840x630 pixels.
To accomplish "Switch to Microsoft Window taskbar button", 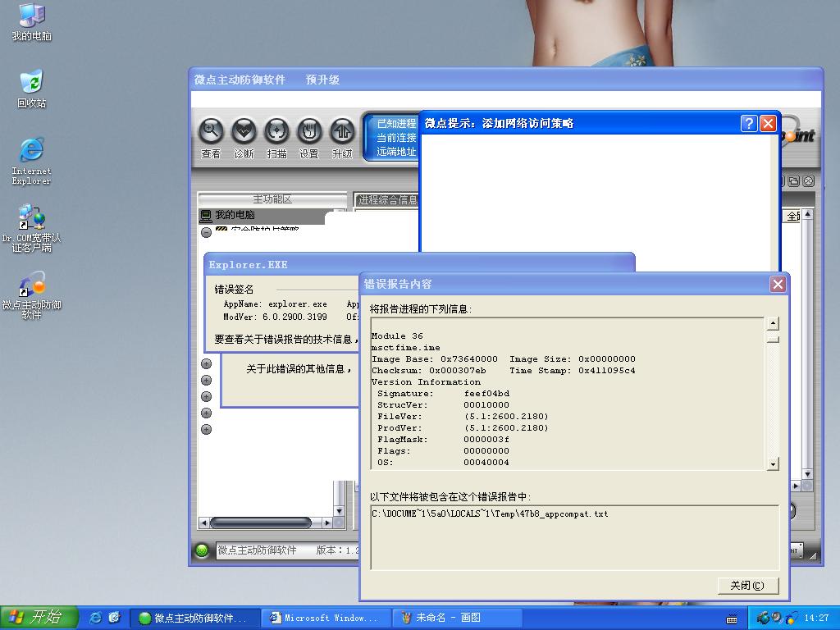I will (x=327, y=618).
